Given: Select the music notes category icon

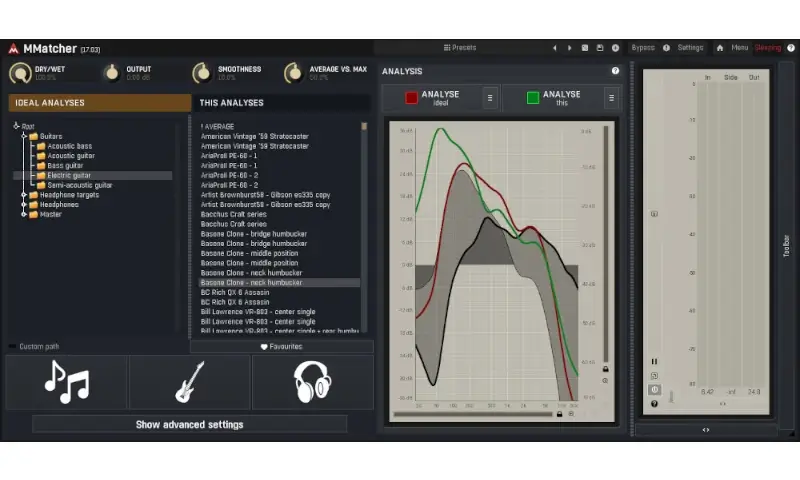Looking at the screenshot, I should tap(66, 382).
